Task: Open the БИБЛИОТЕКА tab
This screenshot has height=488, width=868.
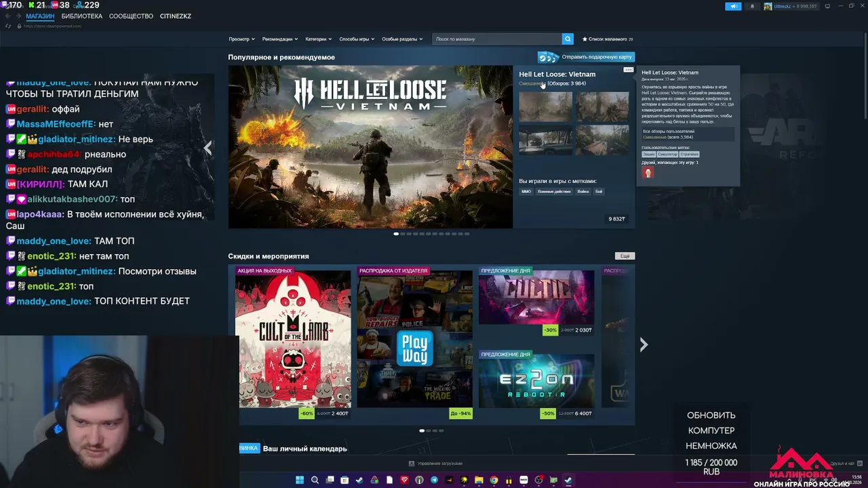Action: point(82,16)
